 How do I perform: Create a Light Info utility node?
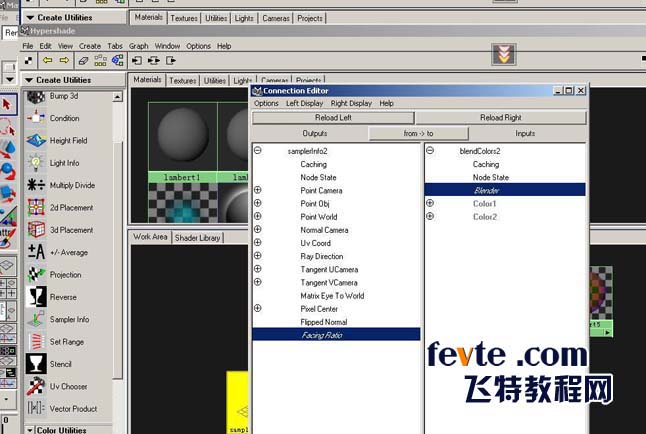click(x=64, y=163)
